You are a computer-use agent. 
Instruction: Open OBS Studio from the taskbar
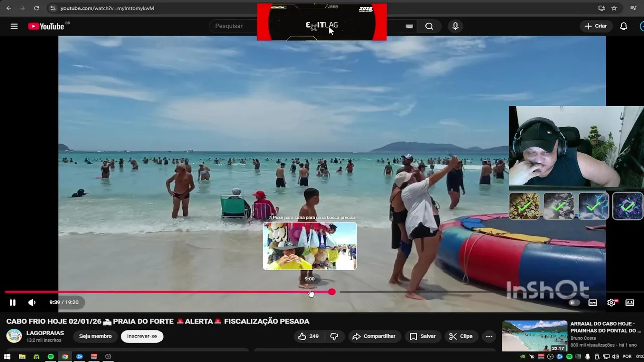pyautogui.click(x=108, y=357)
